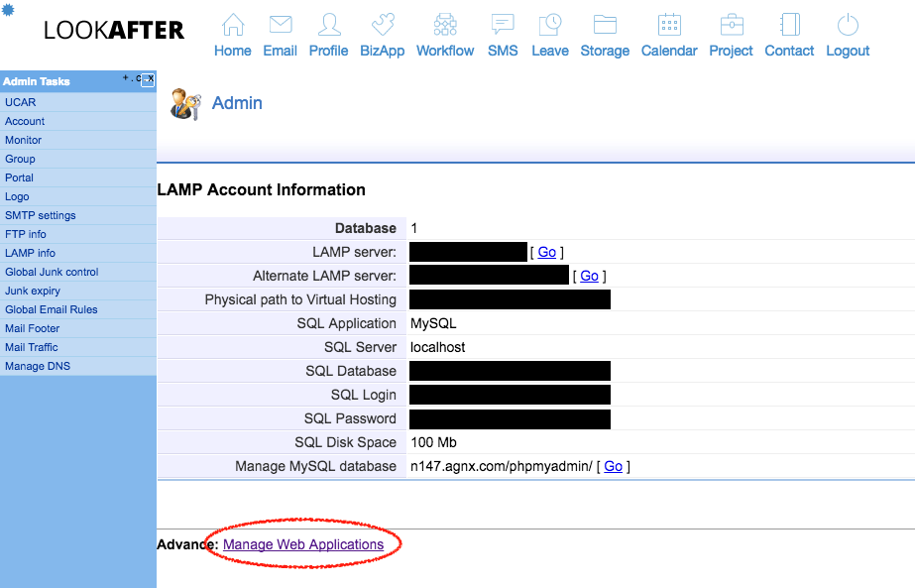Click the Manage Web Applications link
The width and height of the screenshot is (915, 588).
(303, 544)
